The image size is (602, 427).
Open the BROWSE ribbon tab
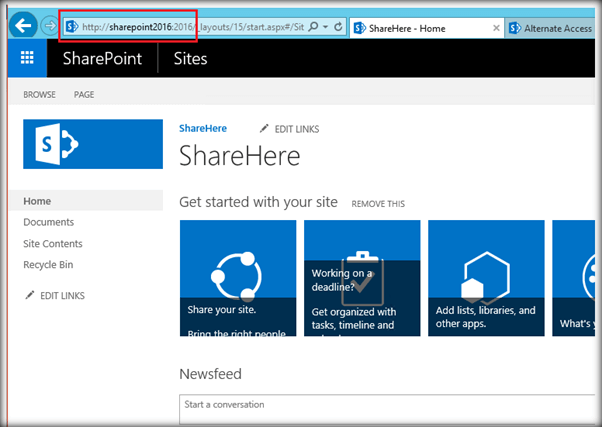pos(39,94)
